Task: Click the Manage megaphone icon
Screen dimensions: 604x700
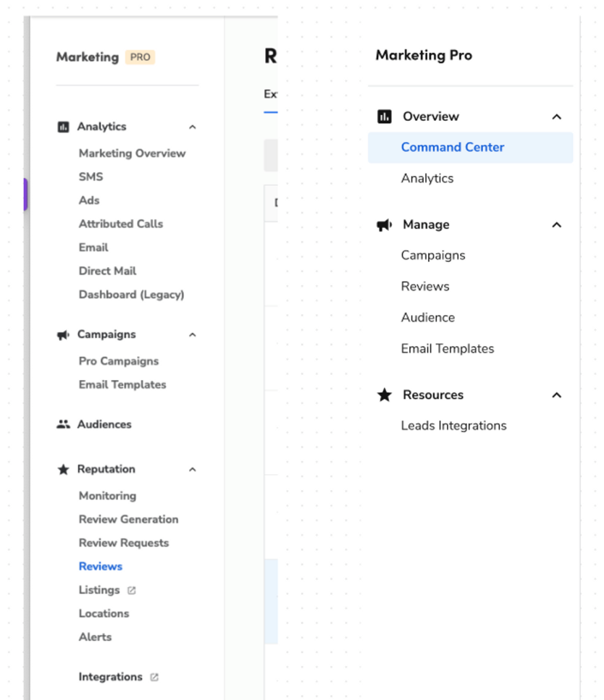Action: [385, 225]
